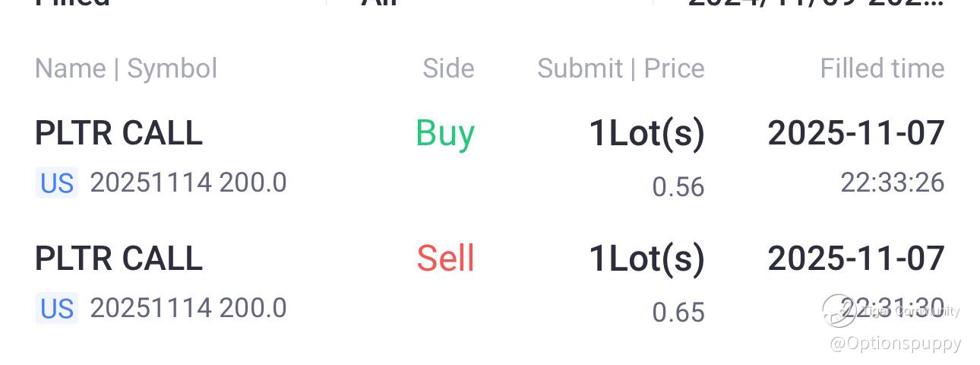Click the 1Lot(s) quantity on the Sell order
Image resolution: width=980 pixels, height=365 pixels.
click(x=647, y=259)
